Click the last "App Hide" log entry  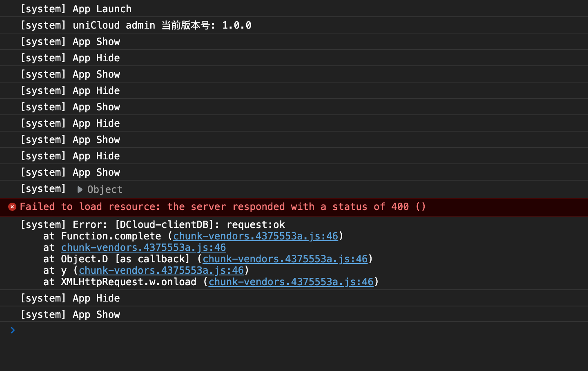point(70,298)
